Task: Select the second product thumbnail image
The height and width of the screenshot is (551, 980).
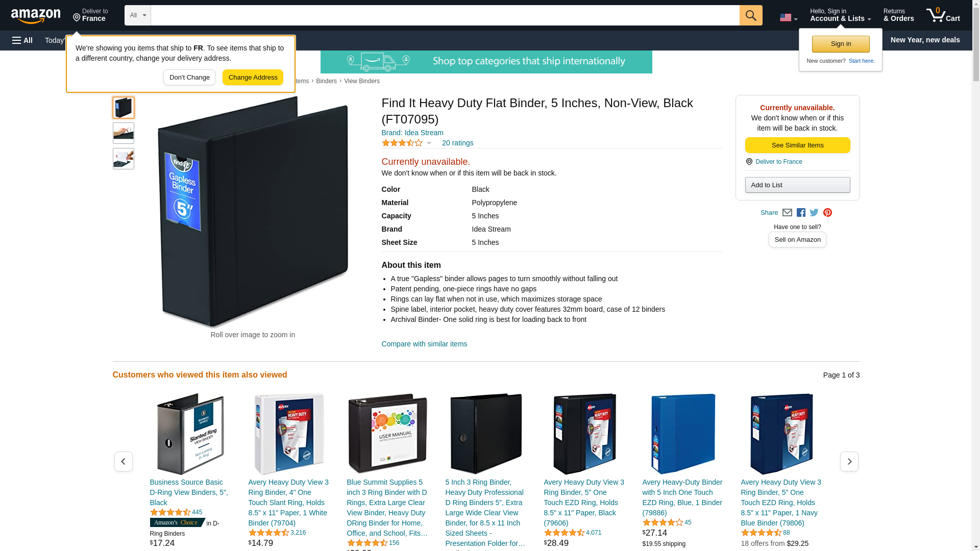Action: pyautogui.click(x=124, y=133)
